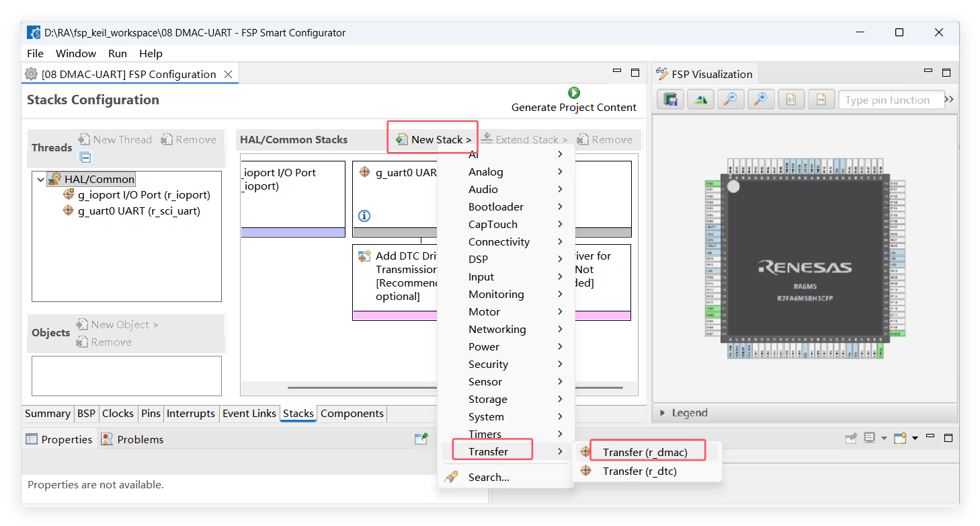Click the info icon in g_uart0 stack box
The height and width of the screenshot is (526, 980).
[x=364, y=216]
